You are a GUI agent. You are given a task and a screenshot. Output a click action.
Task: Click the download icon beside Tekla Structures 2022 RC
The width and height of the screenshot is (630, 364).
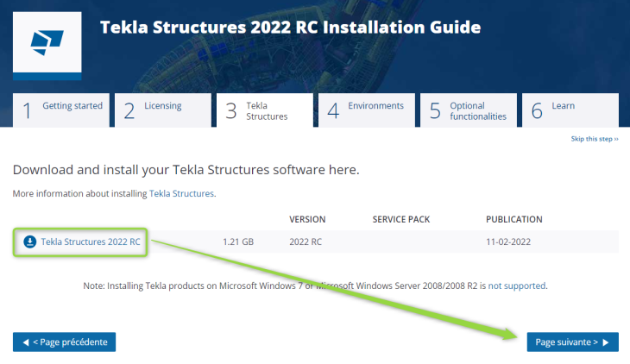pos(29,242)
